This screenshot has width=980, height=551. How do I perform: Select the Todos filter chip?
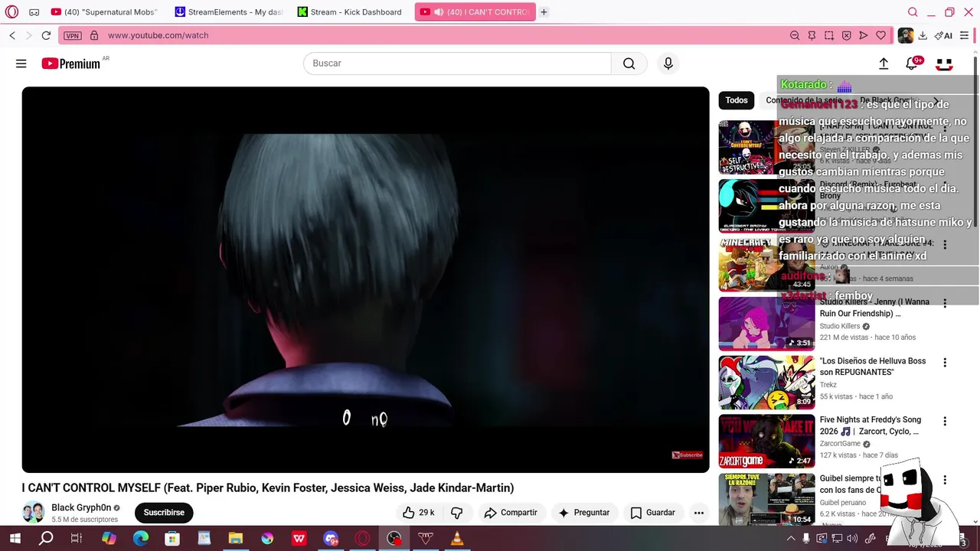coord(737,100)
